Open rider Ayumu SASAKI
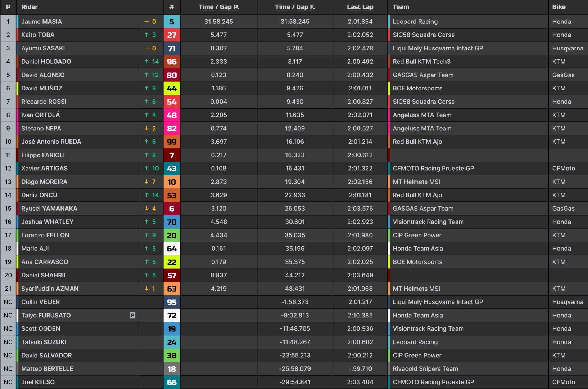588x389 pixels. [x=43, y=48]
